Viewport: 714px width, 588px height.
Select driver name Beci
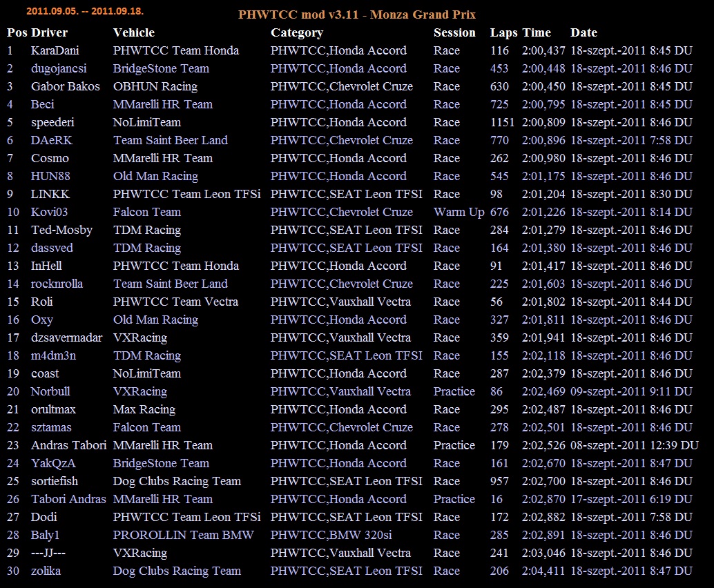tap(42, 104)
